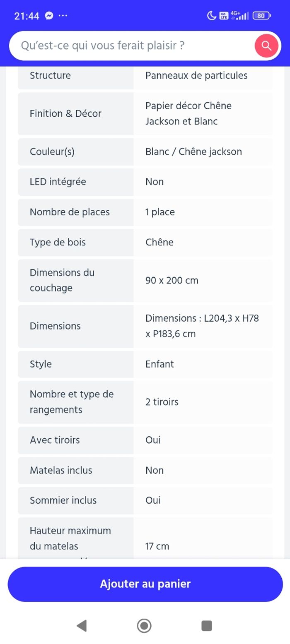Tap the Couleur(s) Blanc / Chêne jackson row
The height and width of the screenshot is (644, 290).
[145, 151]
